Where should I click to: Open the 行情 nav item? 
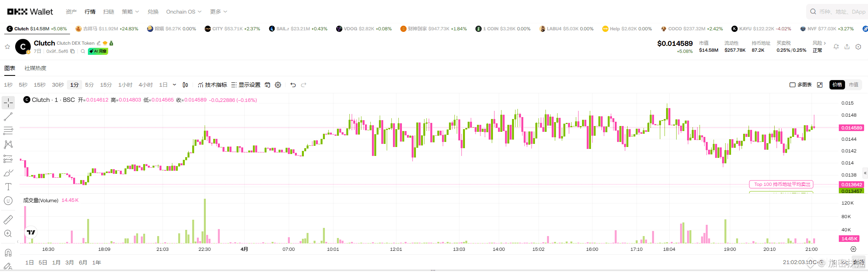(90, 12)
